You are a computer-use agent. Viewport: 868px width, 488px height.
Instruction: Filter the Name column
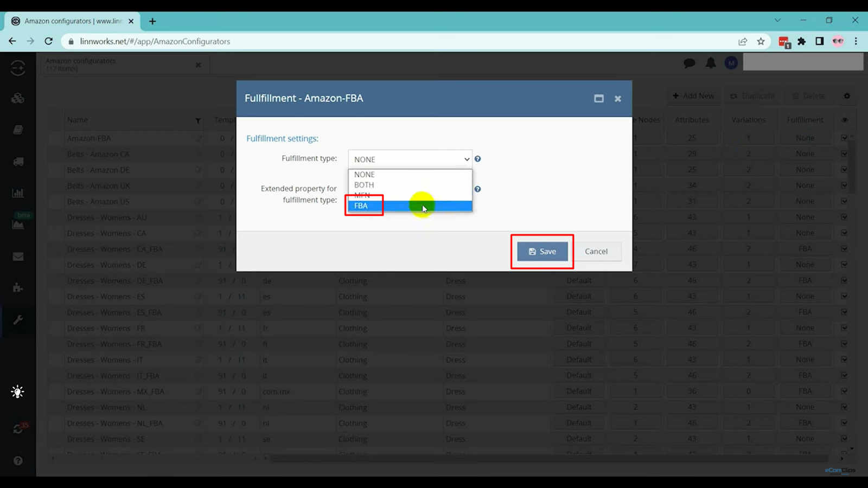198,120
